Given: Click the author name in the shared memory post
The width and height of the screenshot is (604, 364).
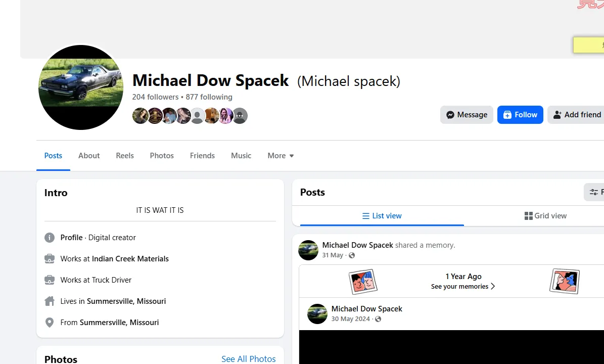Looking at the screenshot, I should click(367, 309).
